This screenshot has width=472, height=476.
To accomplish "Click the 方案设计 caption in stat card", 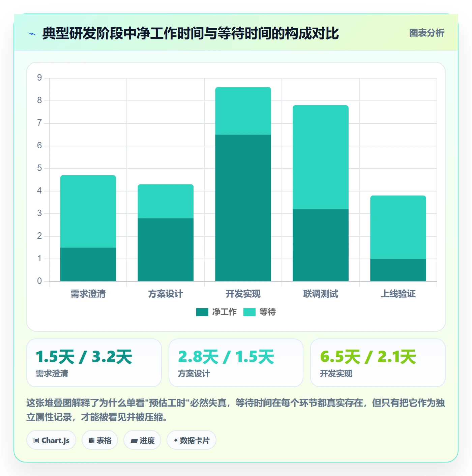I will click(194, 374).
